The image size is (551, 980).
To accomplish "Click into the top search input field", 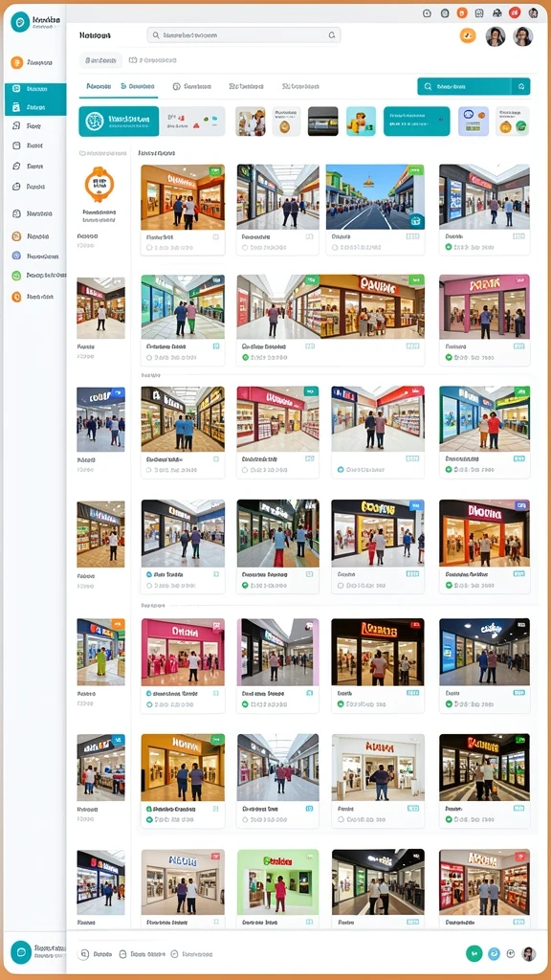I will tap(244, 35).
